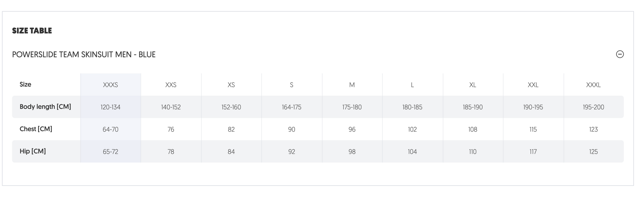Viewport: 644px width, 199px height.
Task: Click the SIZE TABLE title
Action: (32, 31)
